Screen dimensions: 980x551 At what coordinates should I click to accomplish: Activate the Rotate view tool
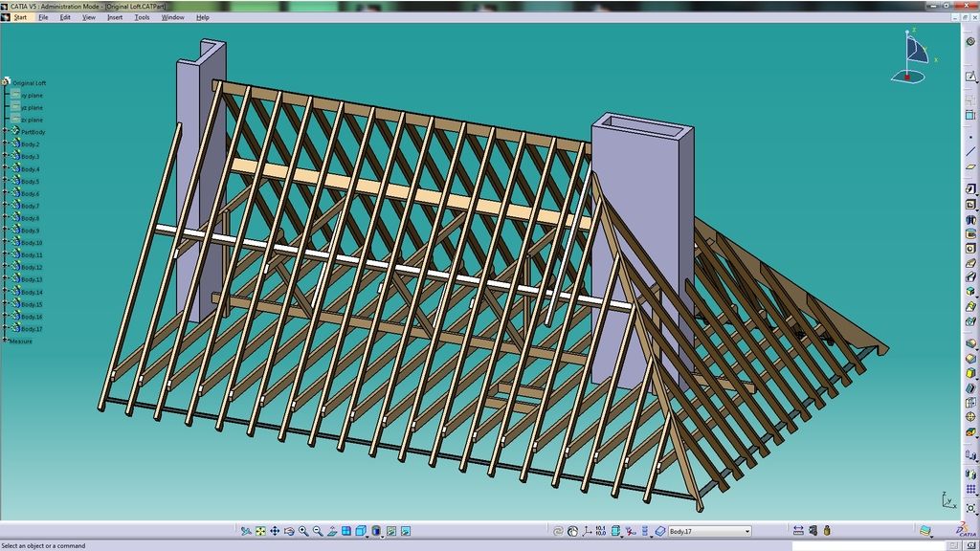click(x=289, y=531)
